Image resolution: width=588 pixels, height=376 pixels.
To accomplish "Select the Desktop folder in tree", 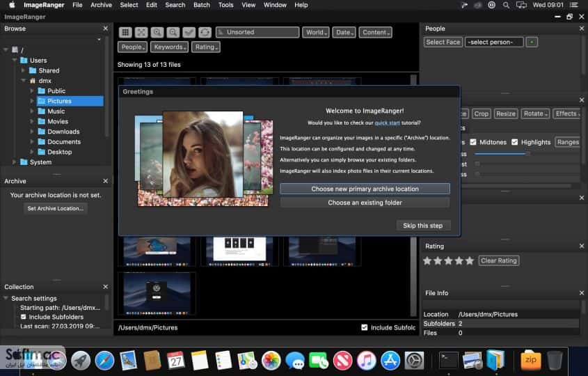I will tap(59, 152).
